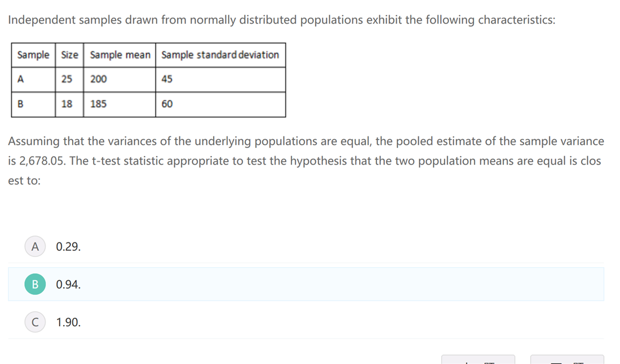Click the answer text 1.90
Screen dimensions: 620x364
tap(68, 322)
